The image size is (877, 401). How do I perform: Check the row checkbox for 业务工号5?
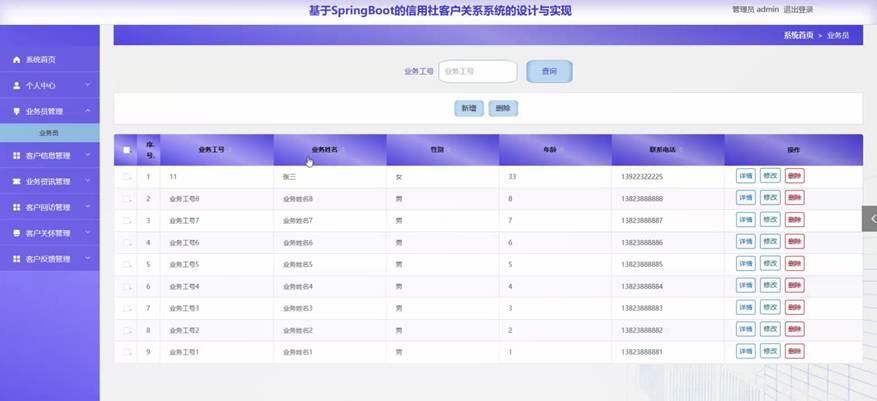click(x=126, y=265)
